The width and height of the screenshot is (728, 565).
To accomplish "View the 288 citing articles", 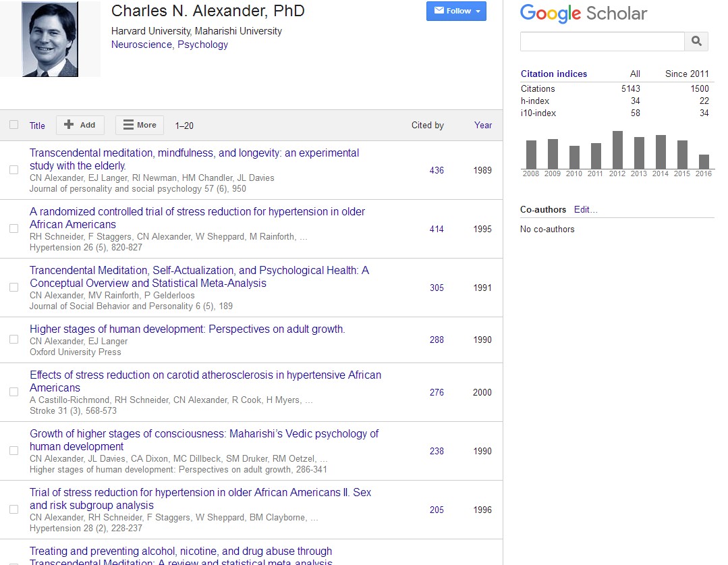I will [437, 340].
